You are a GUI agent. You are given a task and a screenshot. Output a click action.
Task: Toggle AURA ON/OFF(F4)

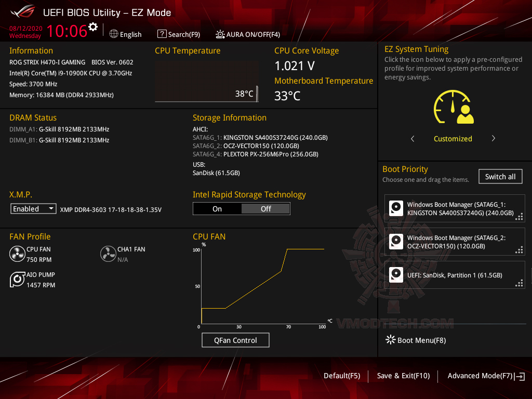tap(248, 34)
